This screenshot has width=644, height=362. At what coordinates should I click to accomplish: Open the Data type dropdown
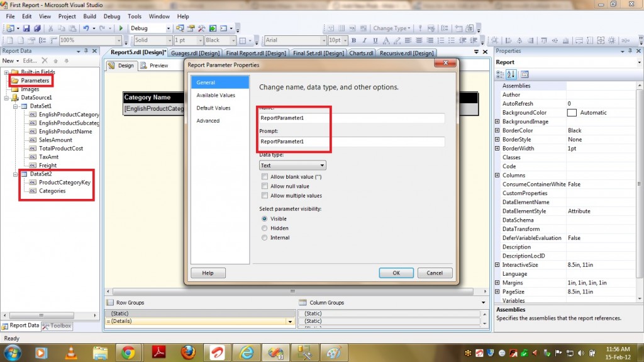(x=292, y=166)
